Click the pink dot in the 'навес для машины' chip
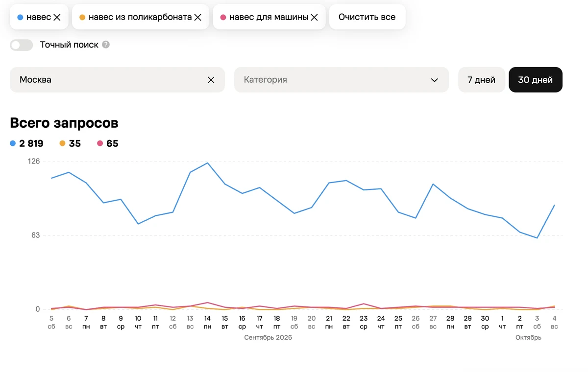 (x=223, y=17)
